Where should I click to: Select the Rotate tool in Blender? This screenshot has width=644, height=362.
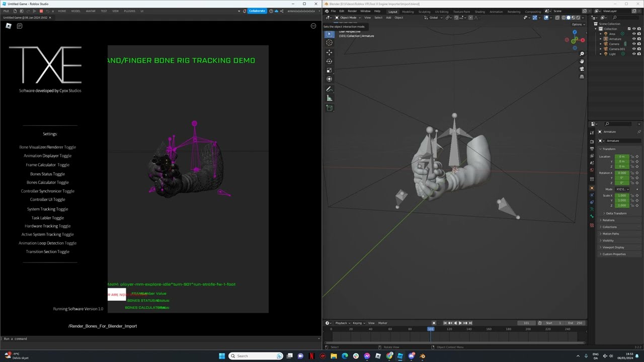pyautogui.click(x=329, y=61)
